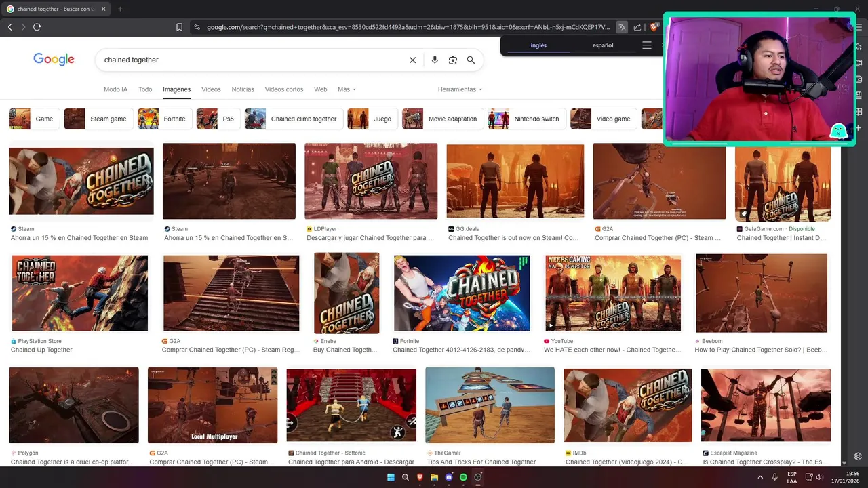Reload the Google search page
The width and height of the screenshot is (868, 488).
[37, 27]
